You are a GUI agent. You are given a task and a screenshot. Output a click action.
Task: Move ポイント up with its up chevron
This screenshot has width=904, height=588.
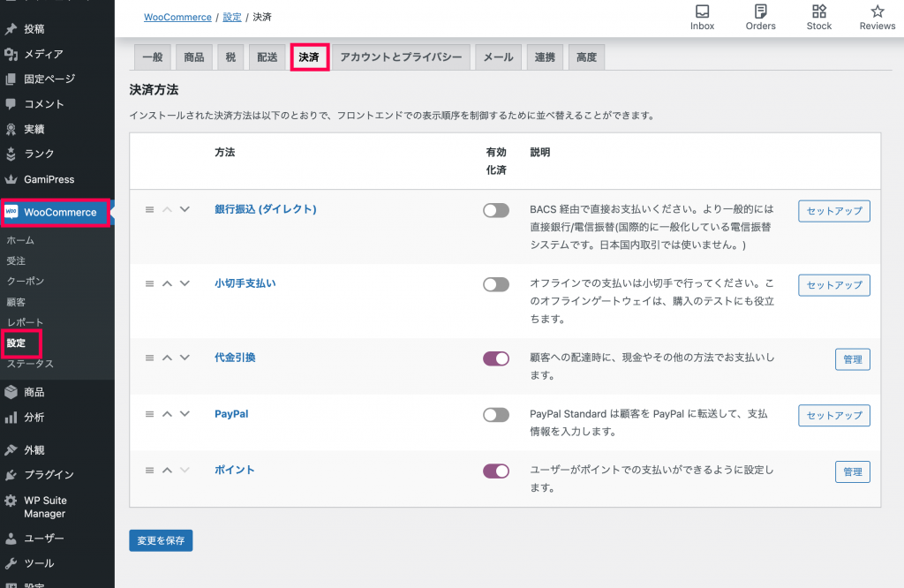coord(167,471)
